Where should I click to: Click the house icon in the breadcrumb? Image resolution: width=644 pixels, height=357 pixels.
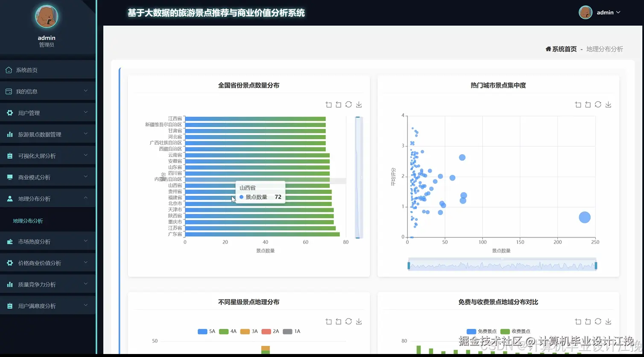pyautogui.click(x=548, y=49)
